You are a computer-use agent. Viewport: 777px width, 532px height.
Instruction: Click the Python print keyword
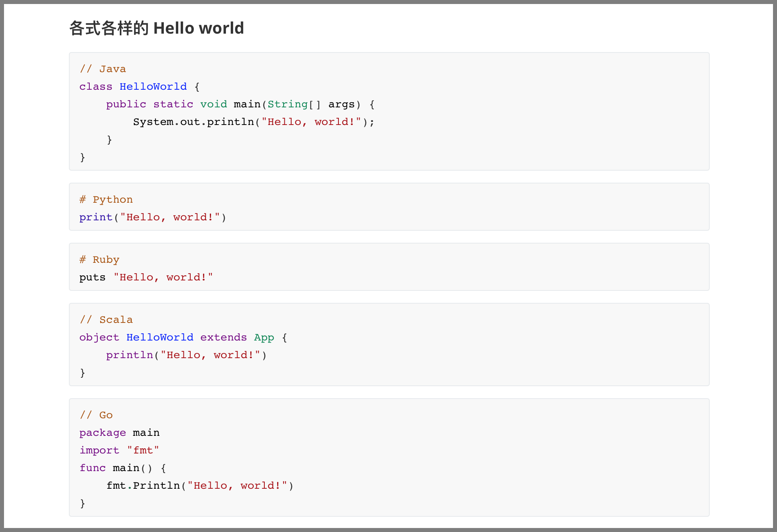point(96,217)
